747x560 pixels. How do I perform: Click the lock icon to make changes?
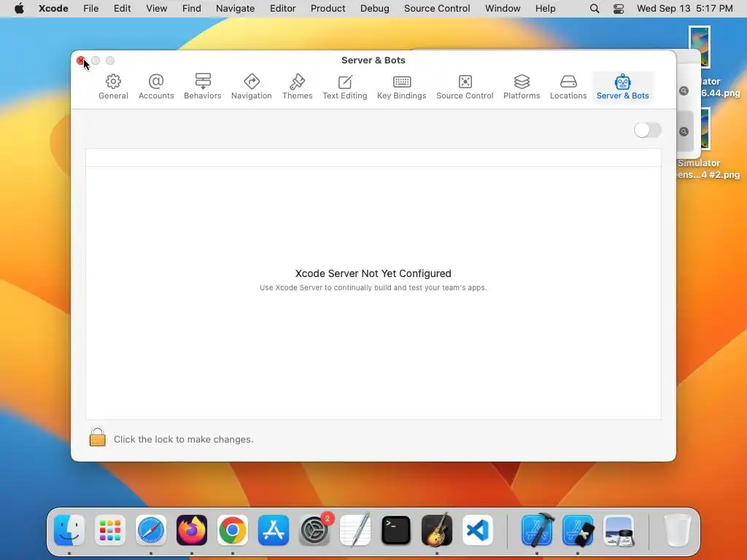tap(98, 437)
